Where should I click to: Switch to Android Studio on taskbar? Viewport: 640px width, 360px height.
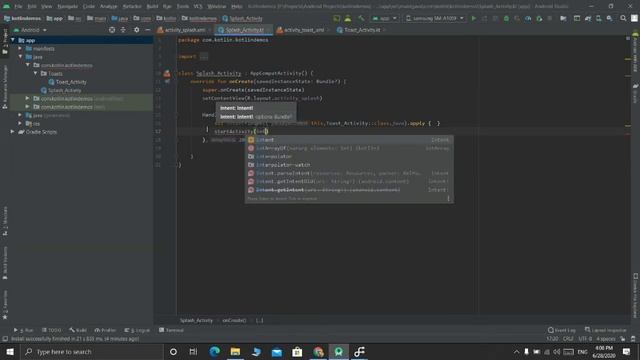[339, 351]
